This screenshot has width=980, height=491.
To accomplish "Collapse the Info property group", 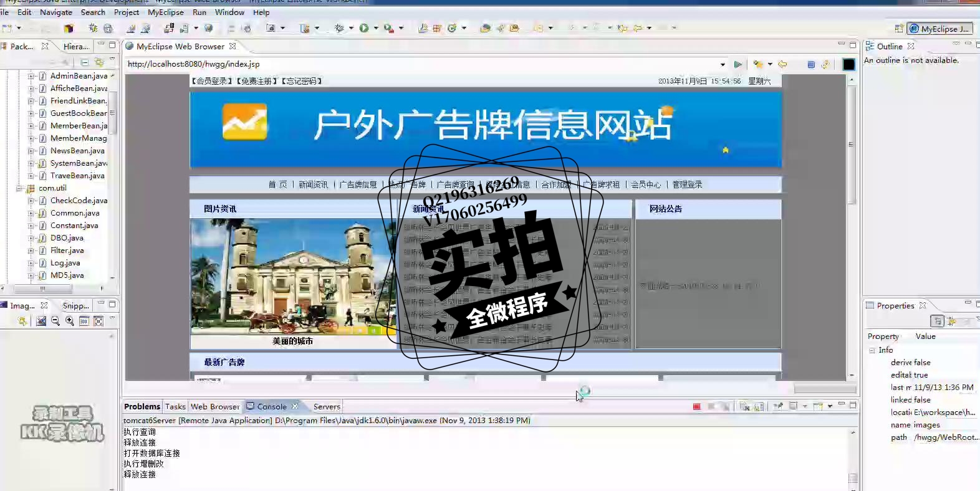I will [872, 350].
